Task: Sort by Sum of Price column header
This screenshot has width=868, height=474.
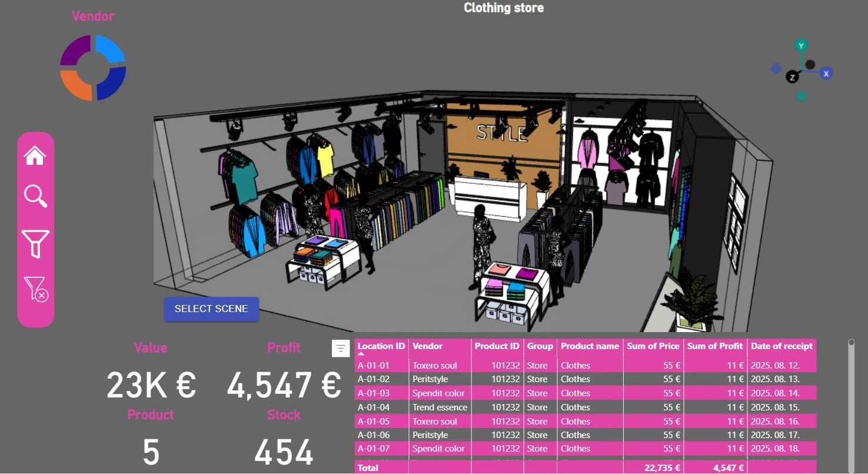Action: (x=653, y=346)
